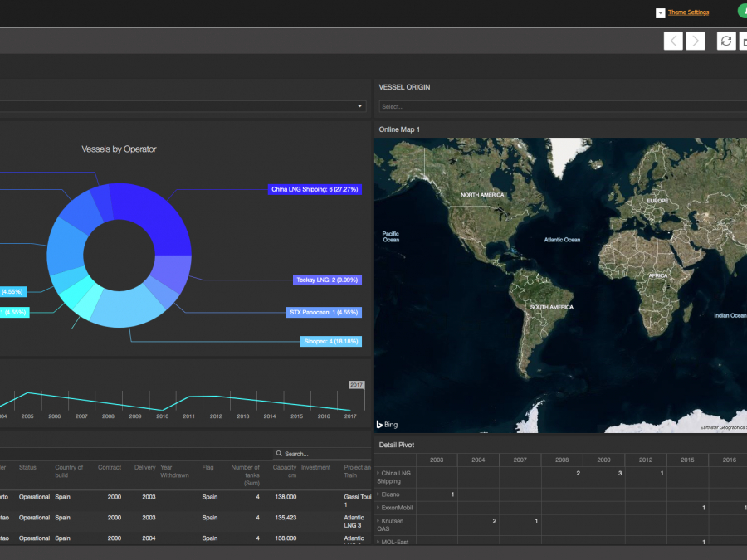Expand the Elcano row in Detail Pivot
This screenshot has height=560, width=747.
(378, 494)
